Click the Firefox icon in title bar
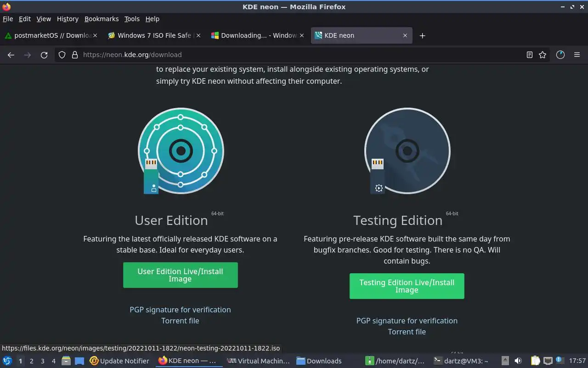588x368 pixels. click(6, 6)
